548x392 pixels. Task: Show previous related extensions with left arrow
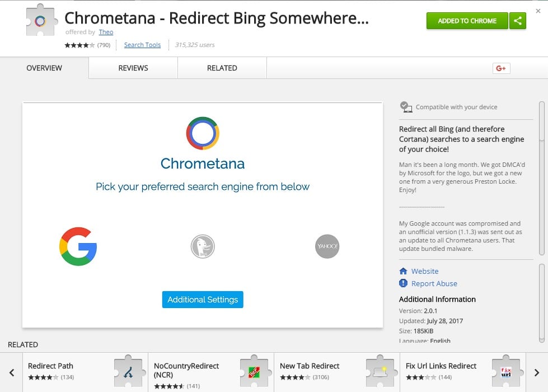[x=12, y=372]
